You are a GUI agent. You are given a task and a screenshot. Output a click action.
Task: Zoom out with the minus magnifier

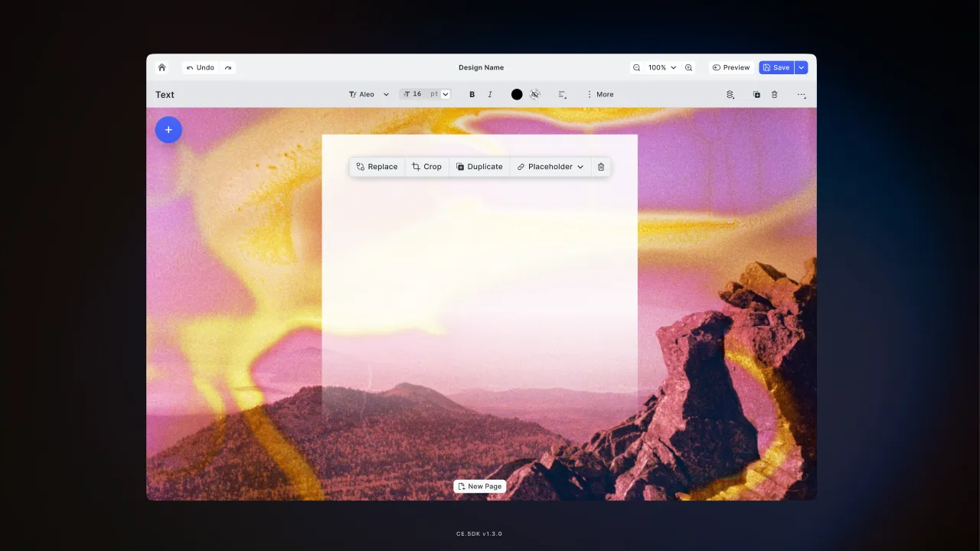tap(636, 67)
